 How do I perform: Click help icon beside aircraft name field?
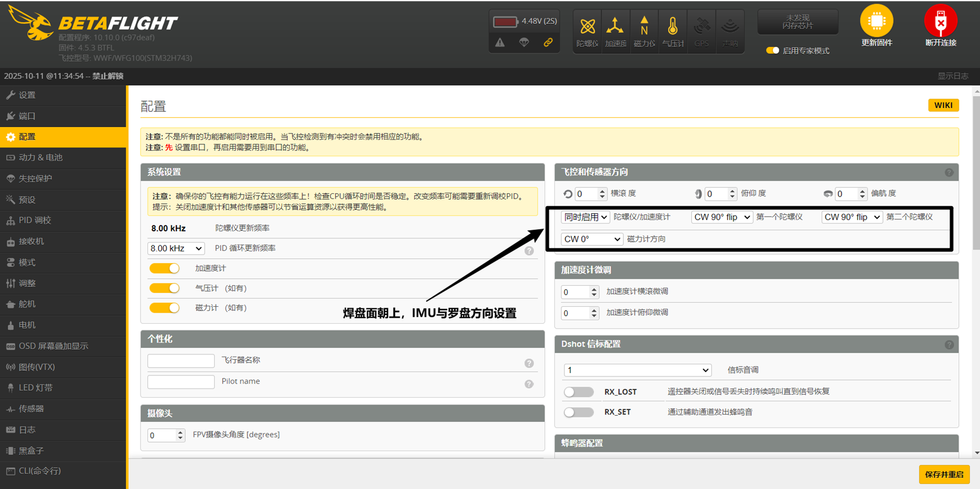click(529, 363)
